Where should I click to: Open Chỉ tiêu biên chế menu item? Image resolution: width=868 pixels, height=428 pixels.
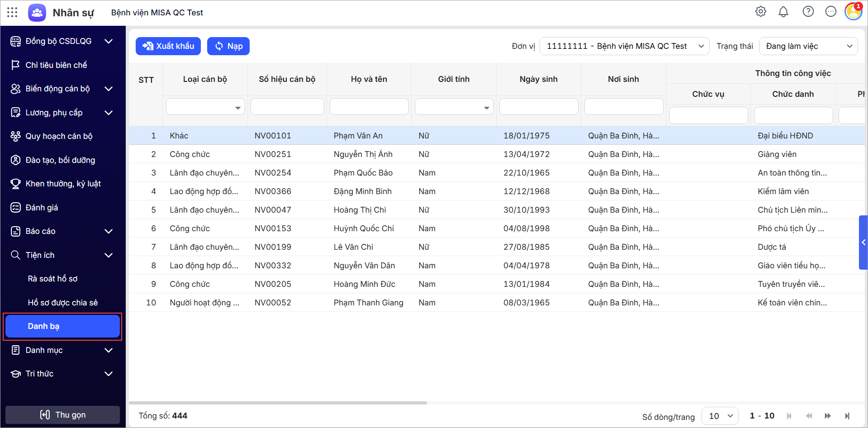click(x=56, y=65)
